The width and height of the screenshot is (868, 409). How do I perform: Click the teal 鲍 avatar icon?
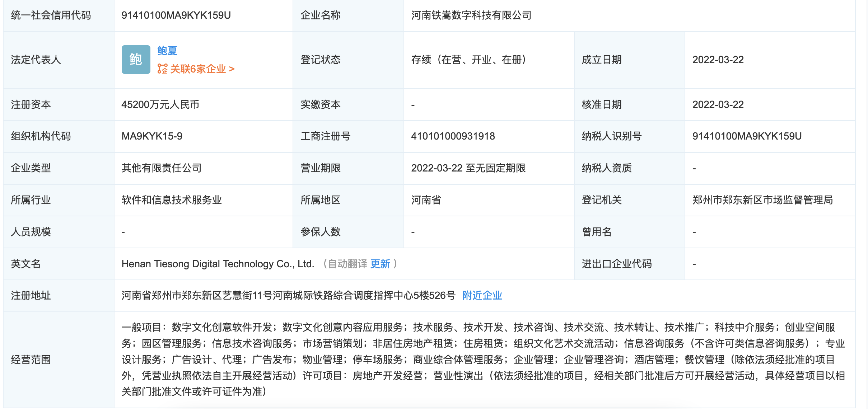[x=135, y=59]
